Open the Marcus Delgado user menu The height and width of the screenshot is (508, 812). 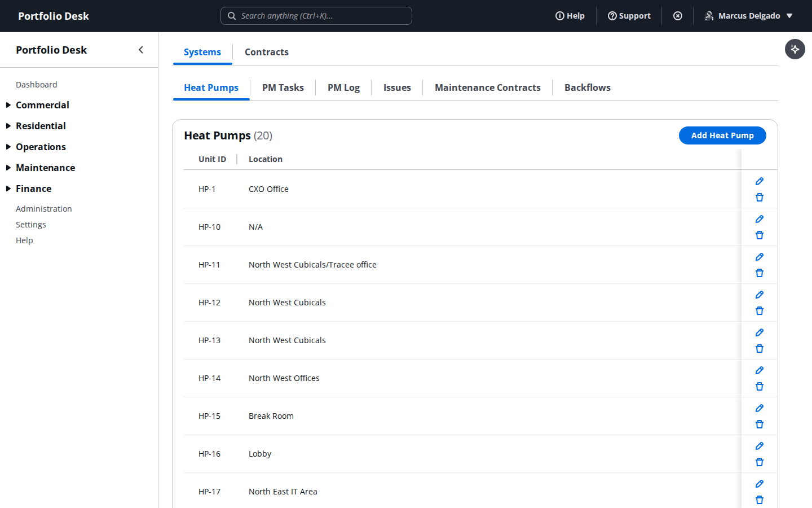(x=749, y=16)
